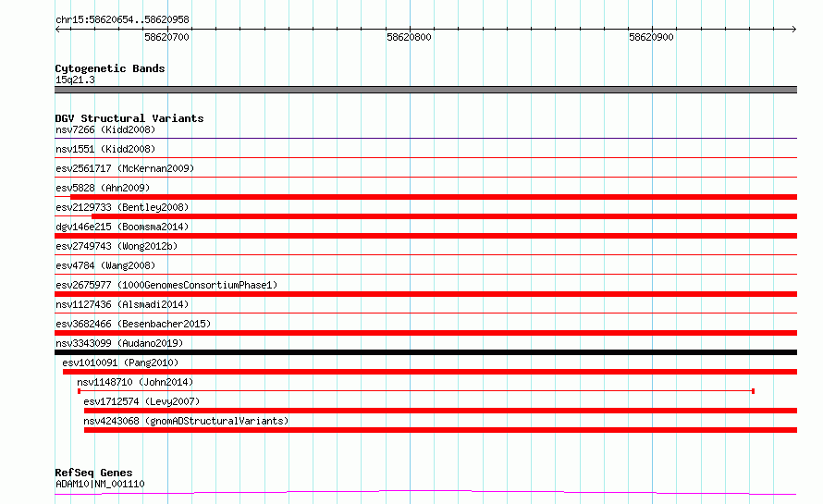Open variant nsv4243068 (gnomADStructuralVariants) label
The width and height of the screenshot is (823, 504).
click(186, 421)
